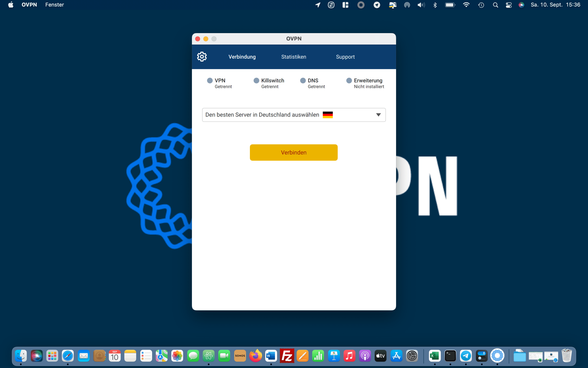The width and height of the screenshot is (588, 368).
Task: Open Time Machine menu bar icon
Action: (481, 5)
